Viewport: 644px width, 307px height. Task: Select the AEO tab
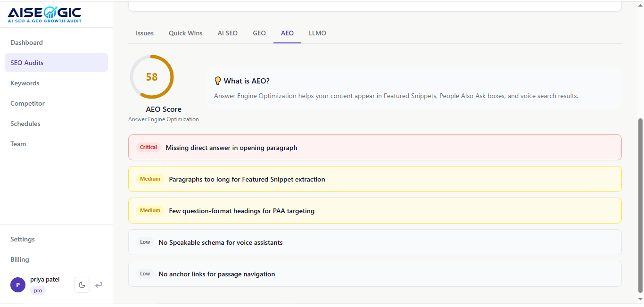pos(287,33)
